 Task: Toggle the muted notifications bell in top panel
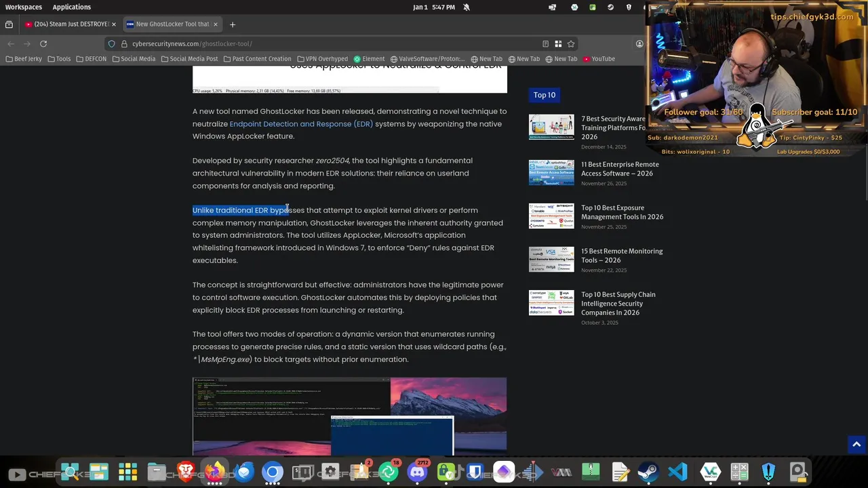467,7
